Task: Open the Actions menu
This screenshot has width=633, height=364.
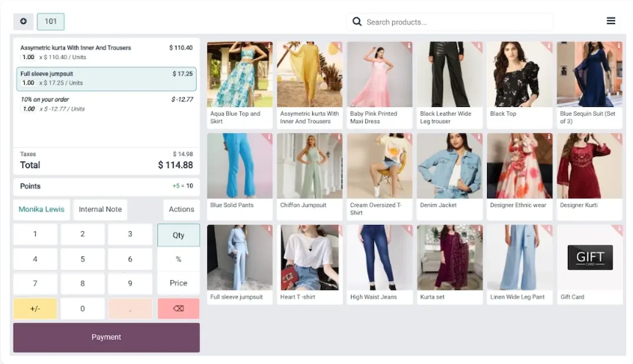Action: click(x=181, y=209)
